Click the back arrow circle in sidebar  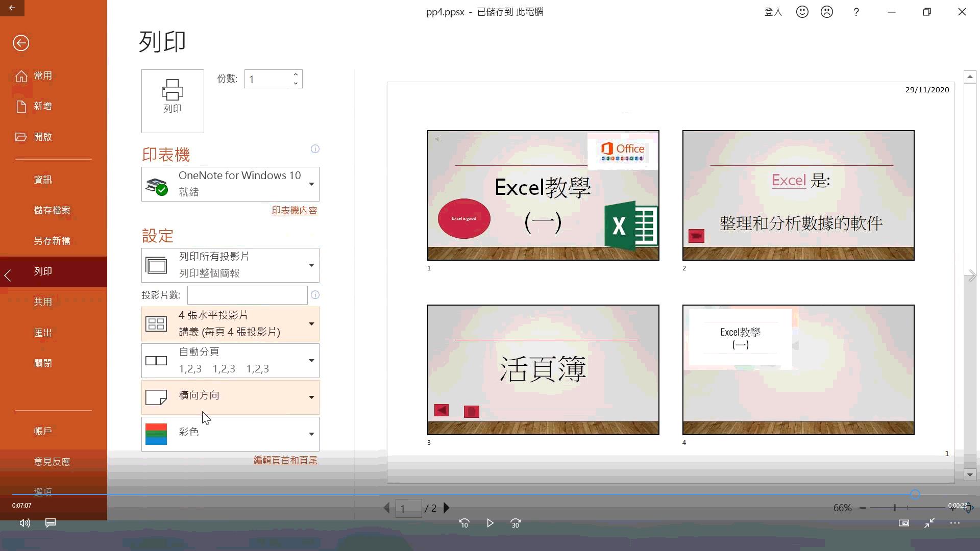pyautogui.click(x=21, y=43)
